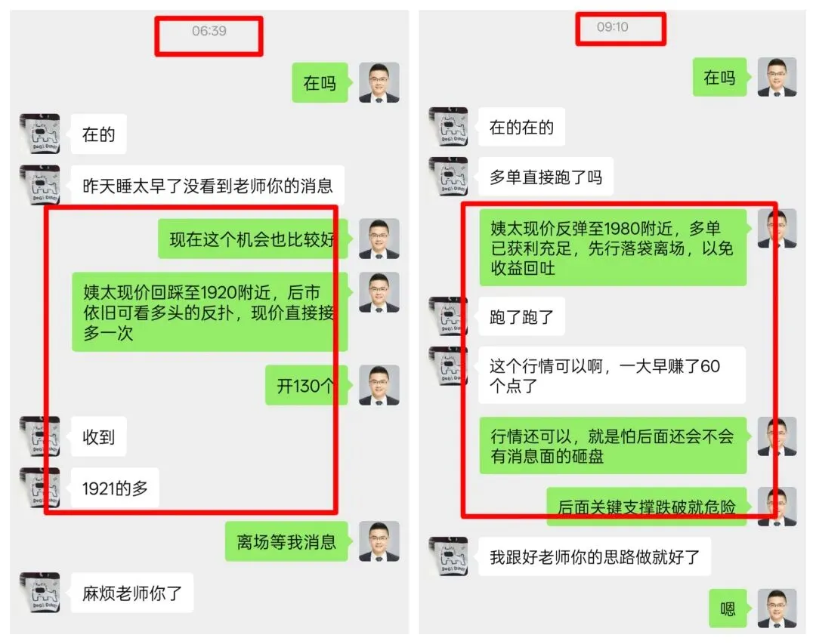Click teacher avatar next to '开130个'
The height and width of the screenshot is (644, 816).
click(x=379, y=385)
